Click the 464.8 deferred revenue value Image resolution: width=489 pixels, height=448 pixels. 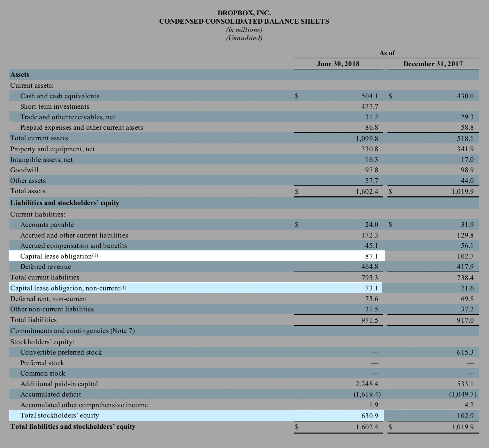[370, 267]
